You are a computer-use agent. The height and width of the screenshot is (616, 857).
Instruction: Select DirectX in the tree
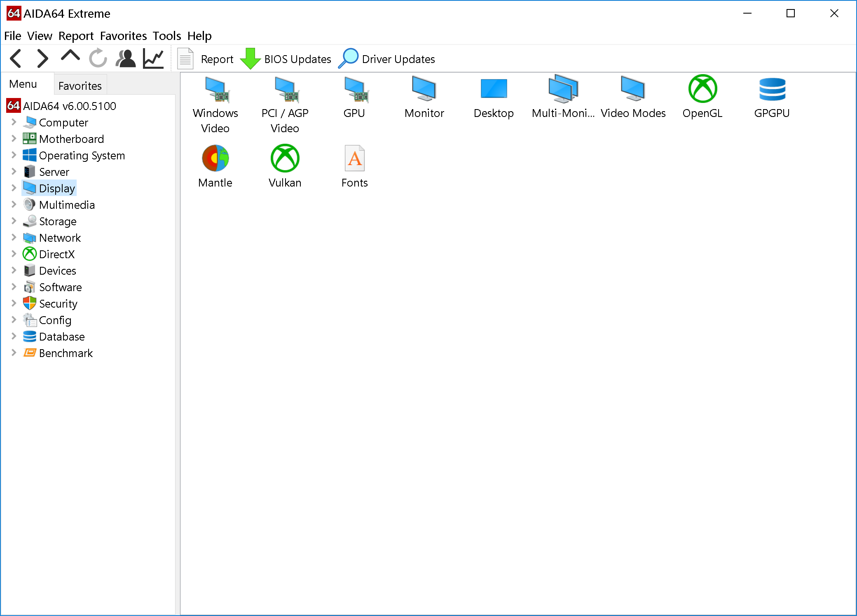[x=49, y=254]
